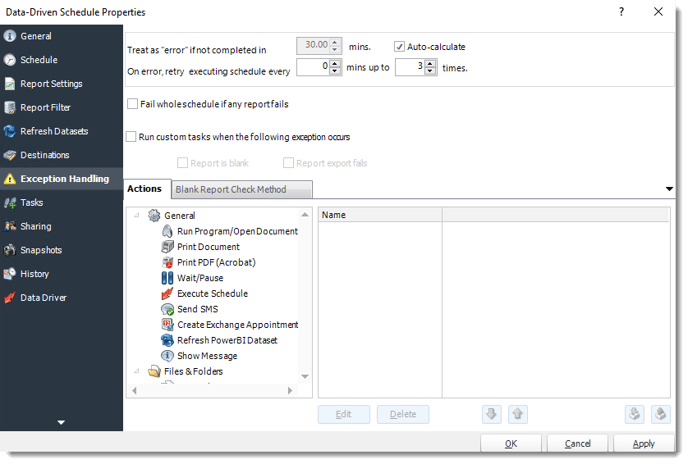Image resolution: width=688 pixels, height=464 pixels.
Task: Click the Sharing people icon
Action: 10,227
